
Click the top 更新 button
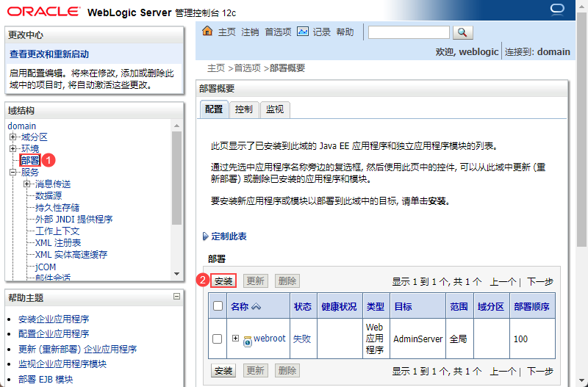(x=255, y=281)
